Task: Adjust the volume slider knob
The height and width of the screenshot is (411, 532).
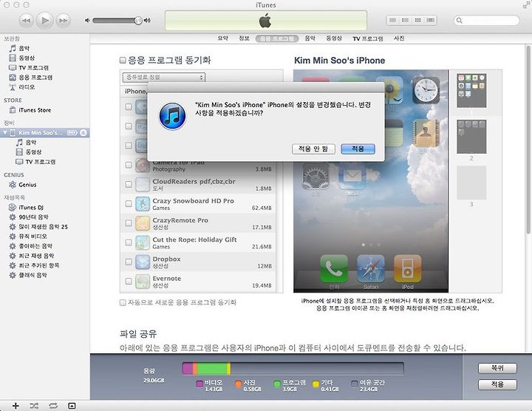Action: tap(137, 21)
